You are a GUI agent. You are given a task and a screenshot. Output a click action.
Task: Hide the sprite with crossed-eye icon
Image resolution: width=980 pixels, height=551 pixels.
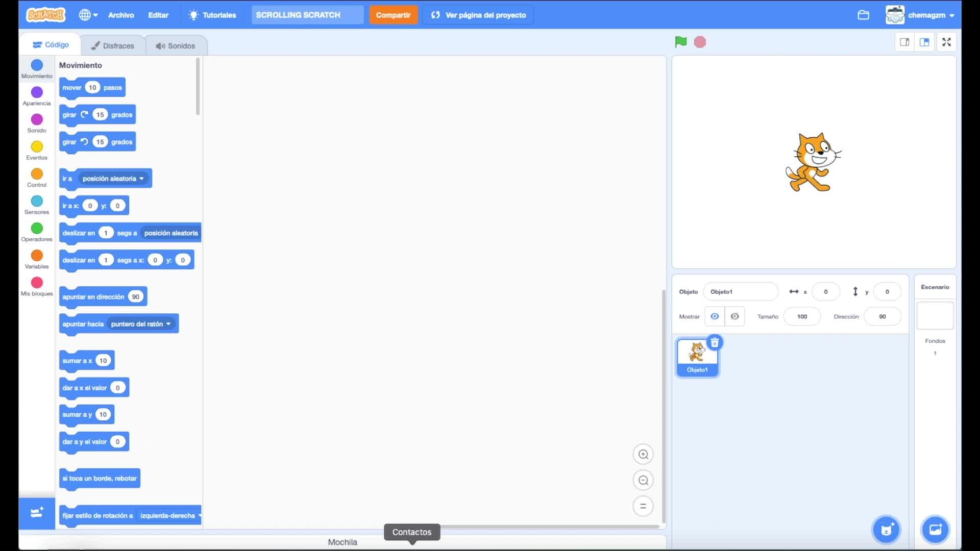734,316
